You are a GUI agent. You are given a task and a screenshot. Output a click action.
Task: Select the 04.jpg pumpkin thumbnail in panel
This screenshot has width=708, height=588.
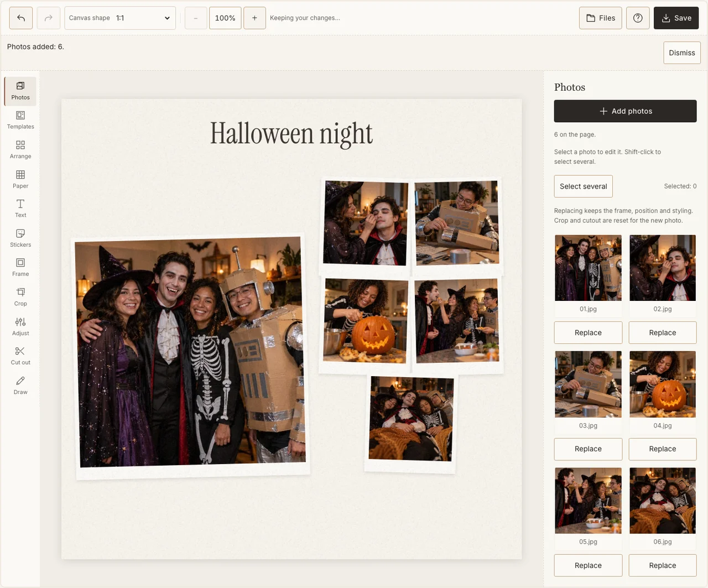point(663,384)
